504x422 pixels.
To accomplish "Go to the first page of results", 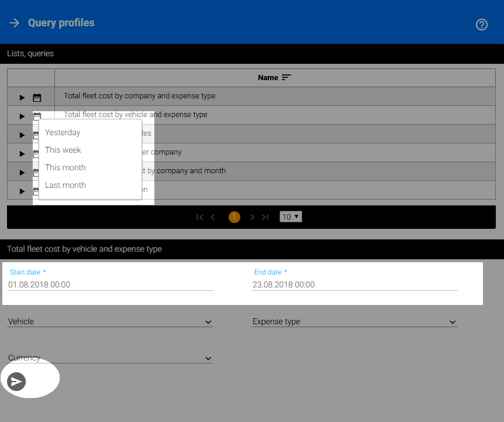I will point(200,217).
